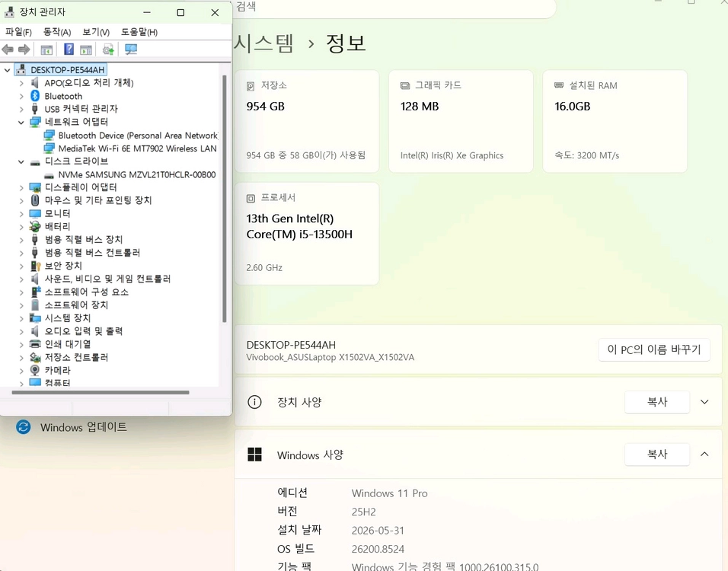
Task: Collapse the DESKTOP-PE544AH root node
Action: 7,70
